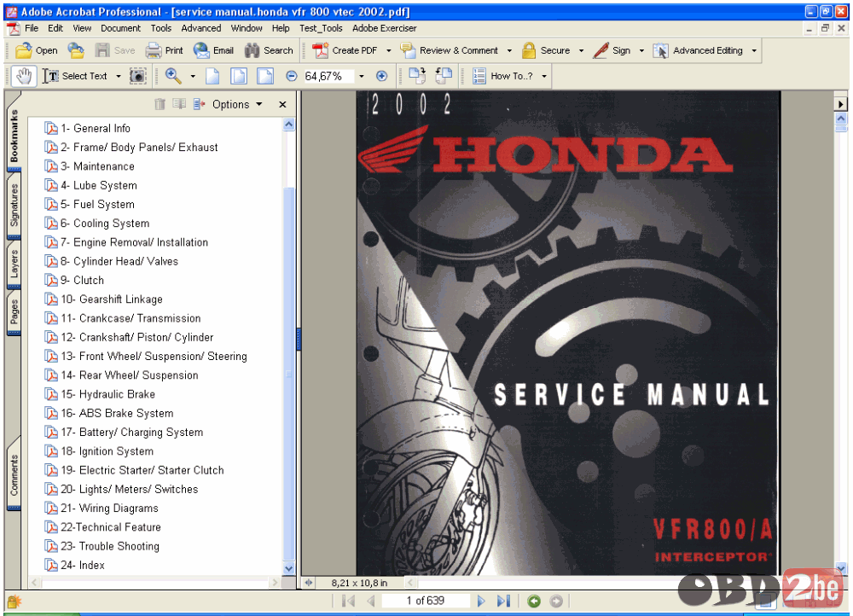Image resolution: width=853 pixels, height=616 pixels.
Task: Open the Select Text tool dropdown arrow
Action: [118, 76]
